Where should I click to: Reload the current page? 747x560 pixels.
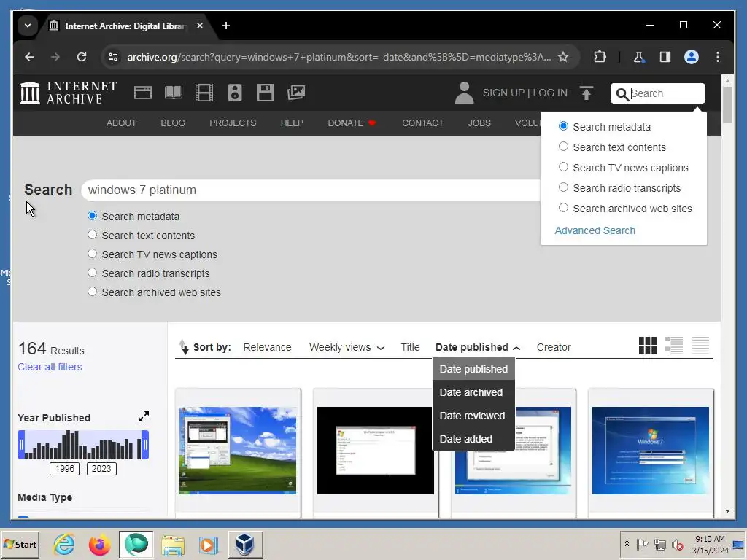pos(82,57)
